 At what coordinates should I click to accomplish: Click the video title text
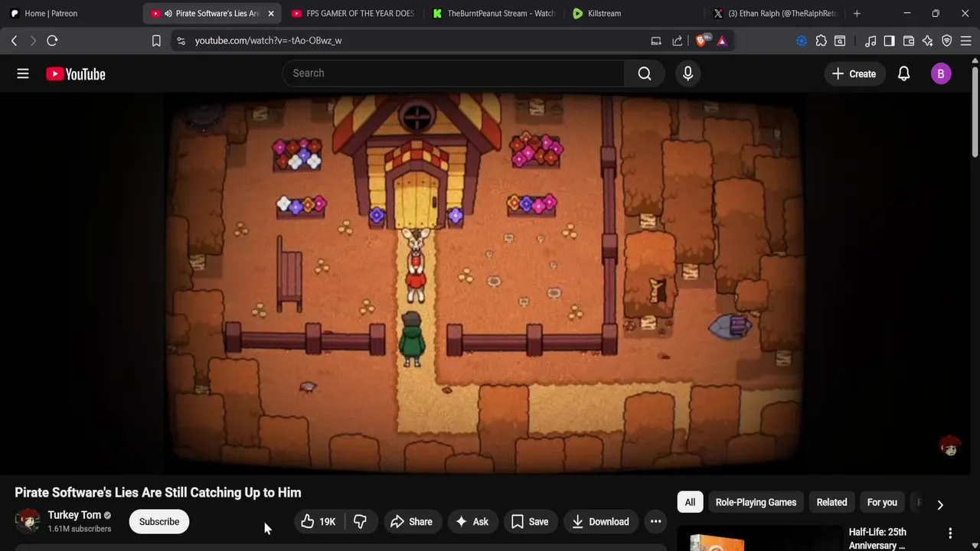(158, 492)
